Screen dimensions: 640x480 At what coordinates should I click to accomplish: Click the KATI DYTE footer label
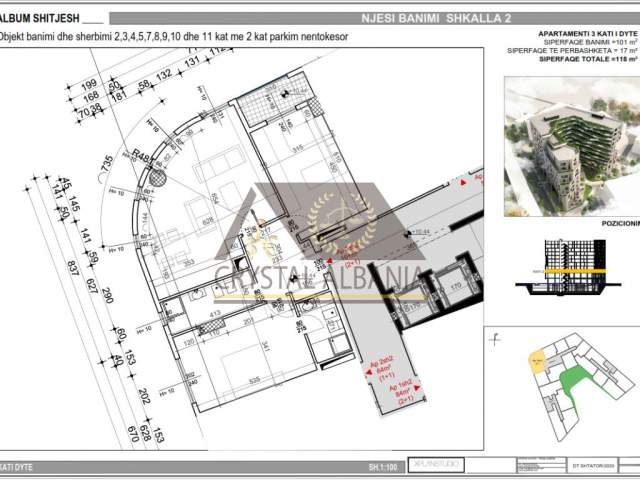[x=16, y=467]
